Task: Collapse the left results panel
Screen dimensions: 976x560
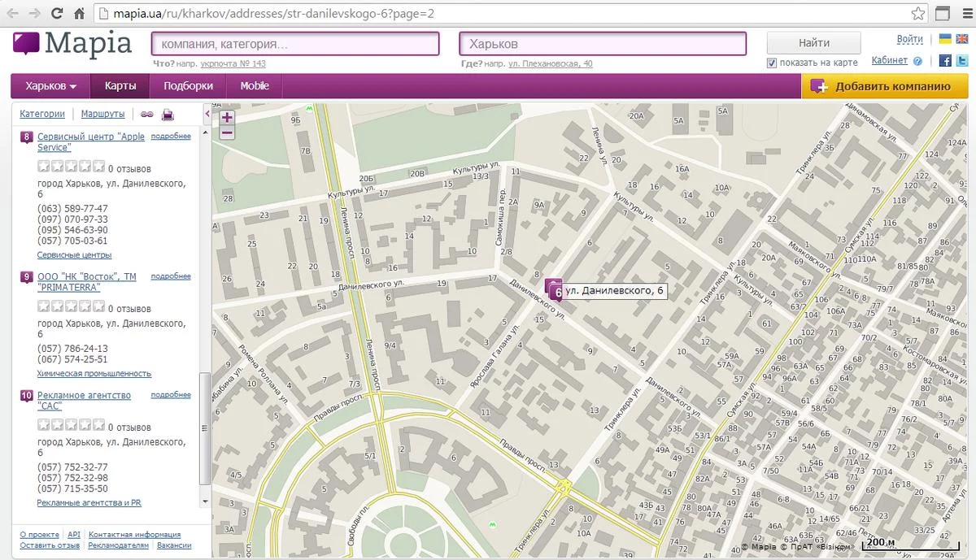Action: tap(207, 115)
